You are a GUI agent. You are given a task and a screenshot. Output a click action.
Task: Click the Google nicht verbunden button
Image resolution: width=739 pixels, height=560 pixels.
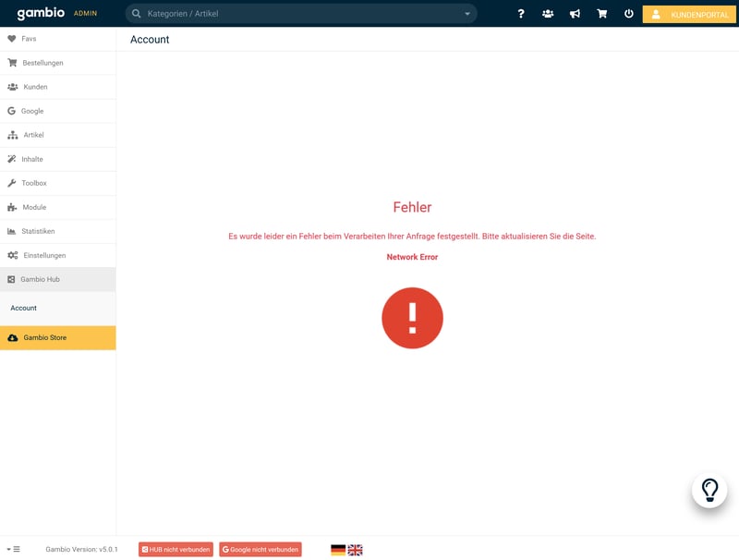[260, 550]
